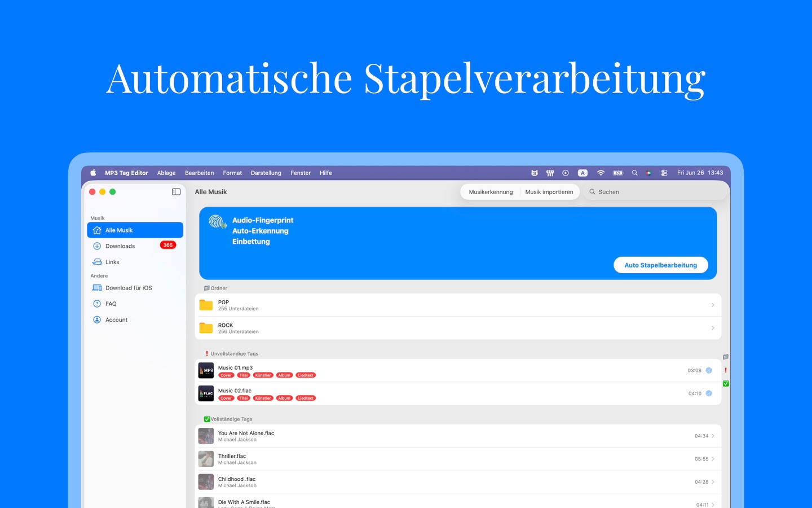Screen dimensions: 812x508
Task: Select Links in the sidebar
Action: point(135,262)
